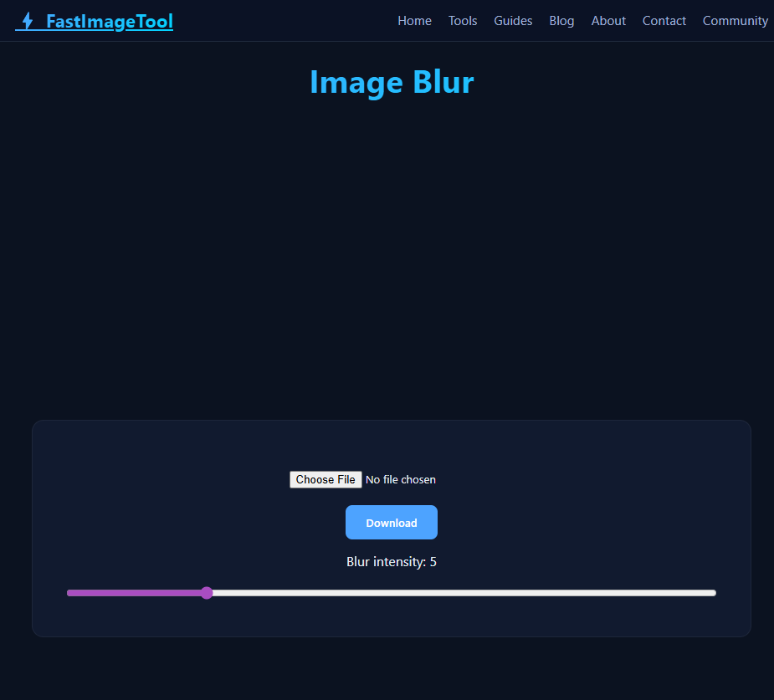774x700 pixels.
Task: Click the middle of the slider track
Action: point(391,592)
